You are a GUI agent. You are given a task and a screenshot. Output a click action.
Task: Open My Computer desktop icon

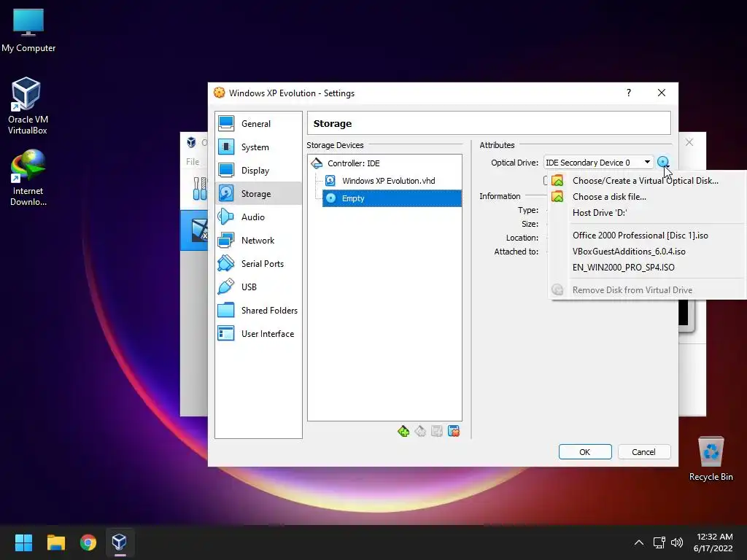pos(28,31)
